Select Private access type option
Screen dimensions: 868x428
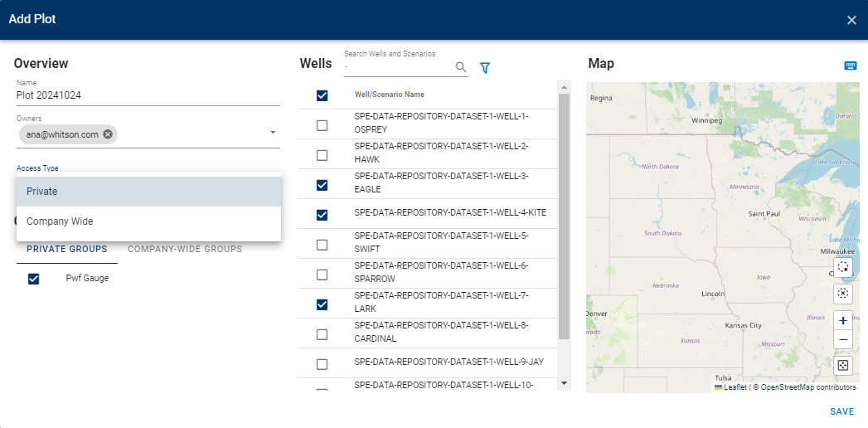tap(149, 192)
